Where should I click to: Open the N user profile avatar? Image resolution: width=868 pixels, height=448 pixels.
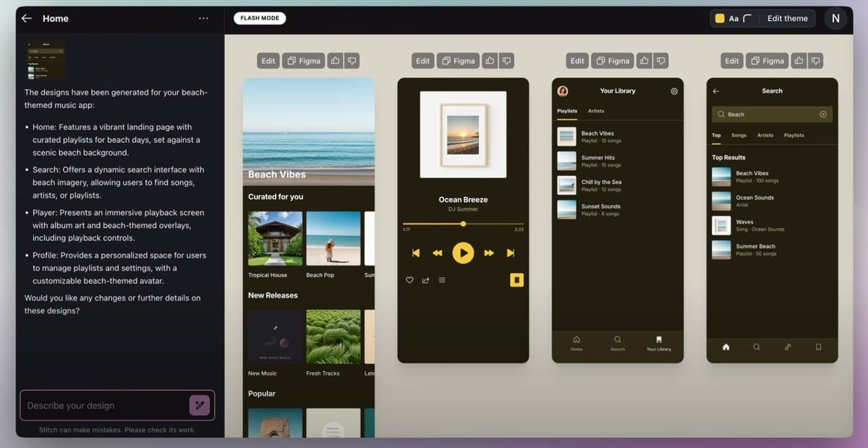coord(835,19)
